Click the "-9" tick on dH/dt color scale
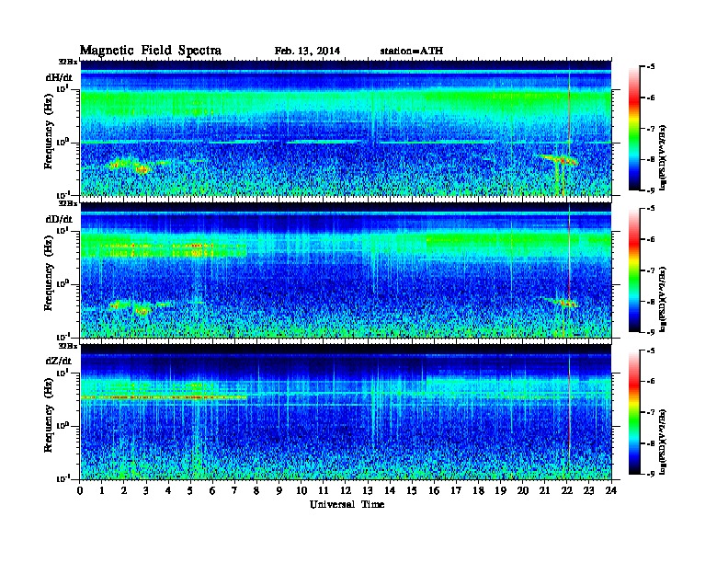 tap(651, 190)
